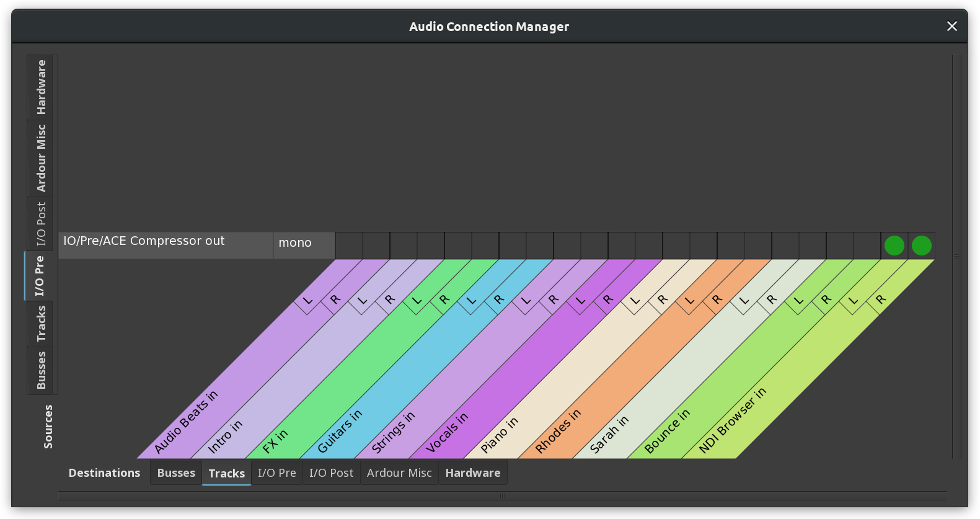
Task: Click the mono channel label
Action: (304, 246)
